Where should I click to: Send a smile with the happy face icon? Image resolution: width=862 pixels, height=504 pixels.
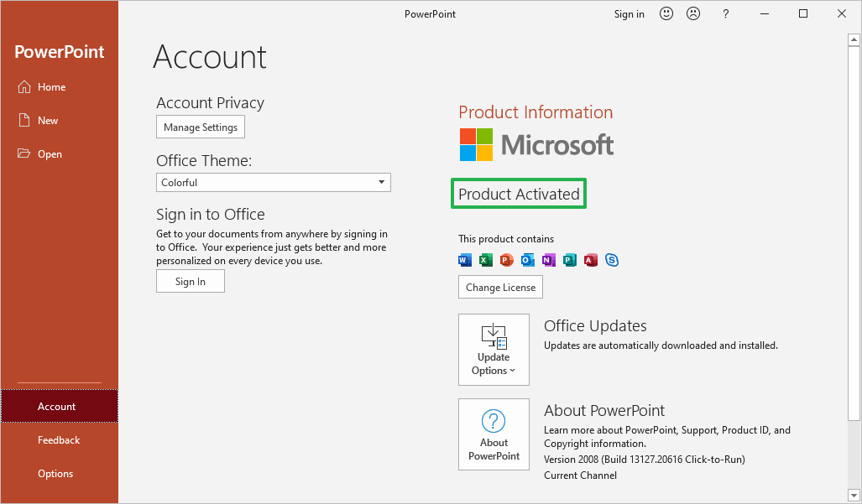point(666,13)
